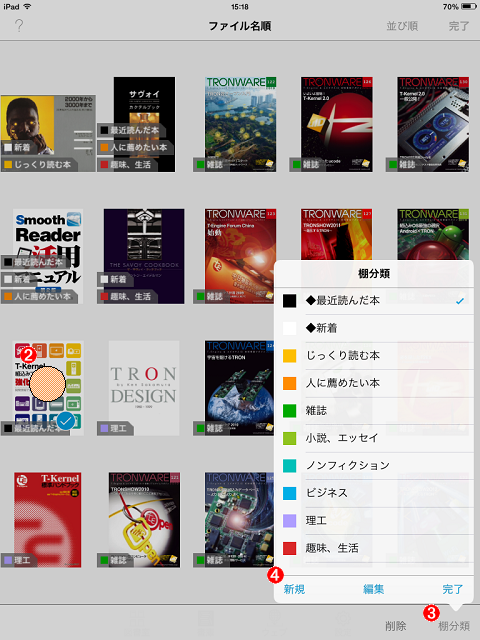
Task: Tap 新規 to create a new category
Action: click(294, 589)
